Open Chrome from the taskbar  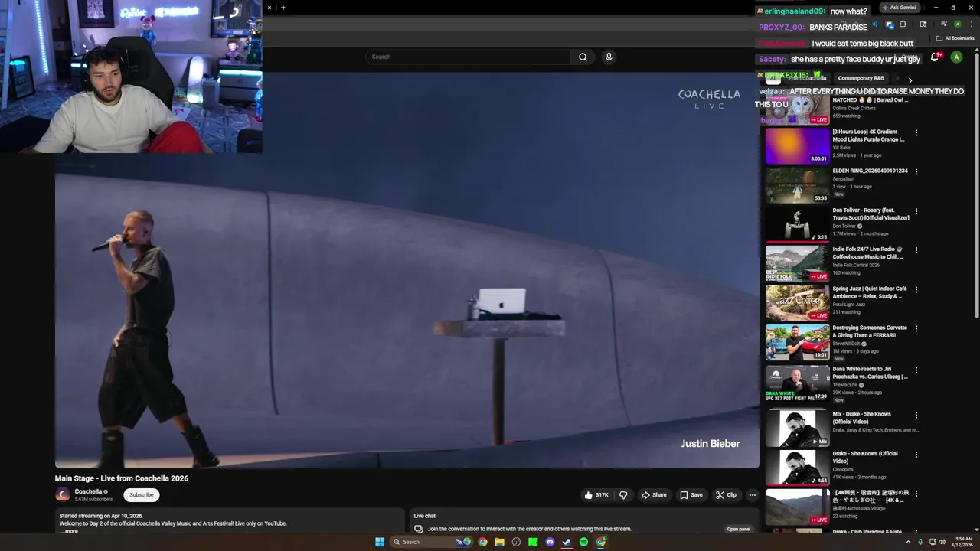click(482, 542)
